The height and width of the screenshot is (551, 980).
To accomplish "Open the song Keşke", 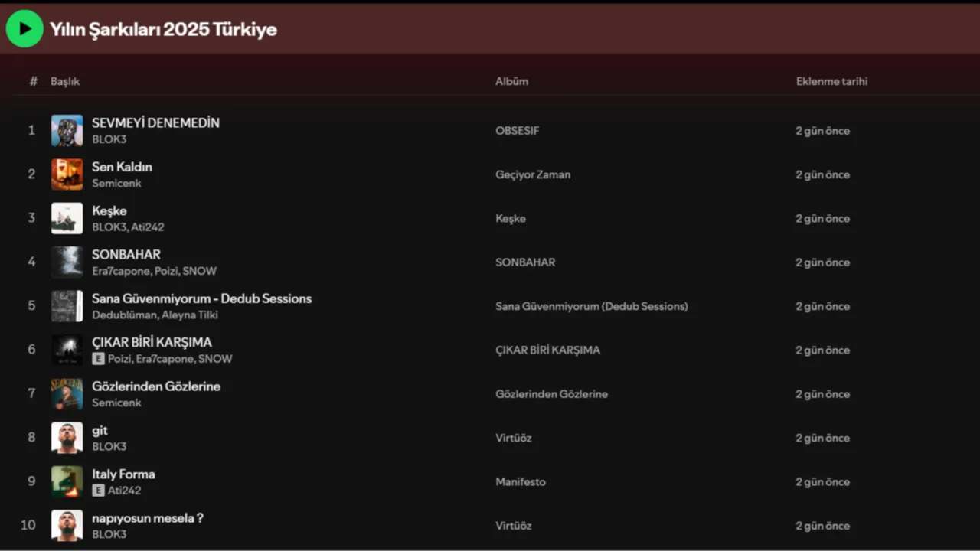I will point(109,210).
